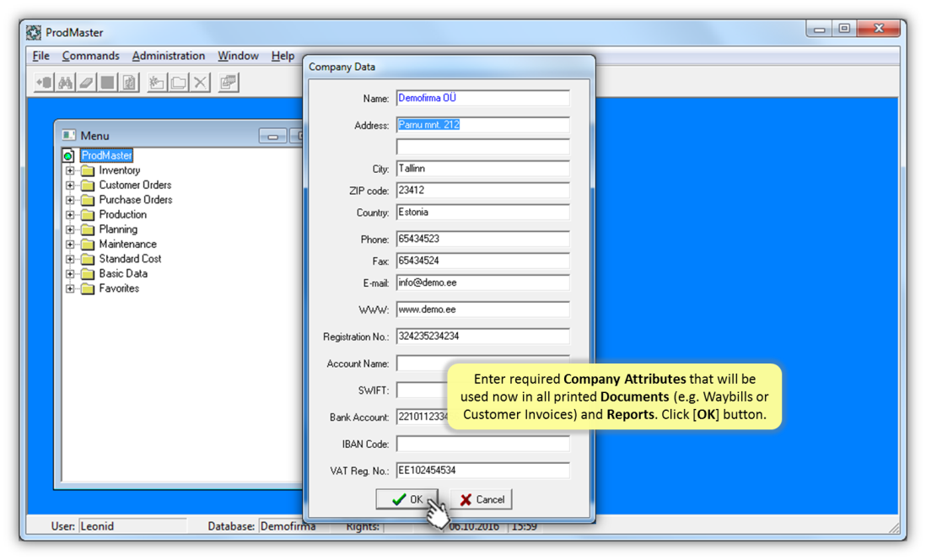926x560 pixels.
Task: Click the square stop toolbar icon
Action: point(107,83)
